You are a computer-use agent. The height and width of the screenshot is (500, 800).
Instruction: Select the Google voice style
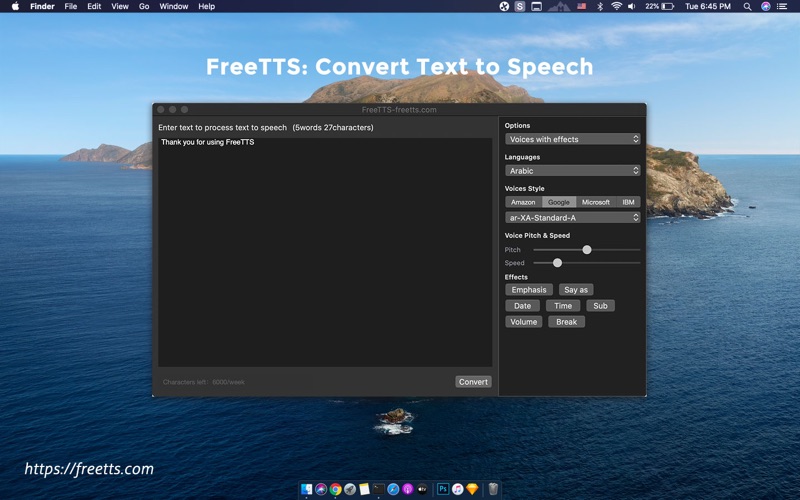(559, 202)
